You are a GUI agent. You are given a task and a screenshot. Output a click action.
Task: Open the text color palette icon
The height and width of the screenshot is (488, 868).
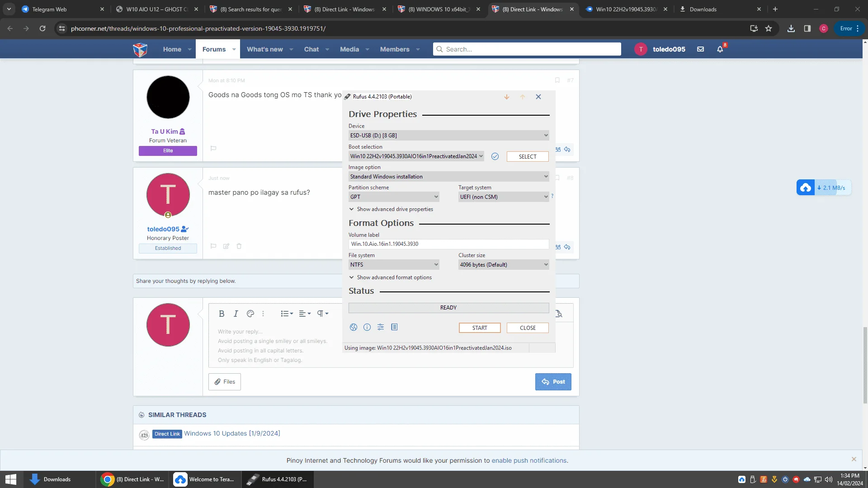click(250, 314)
